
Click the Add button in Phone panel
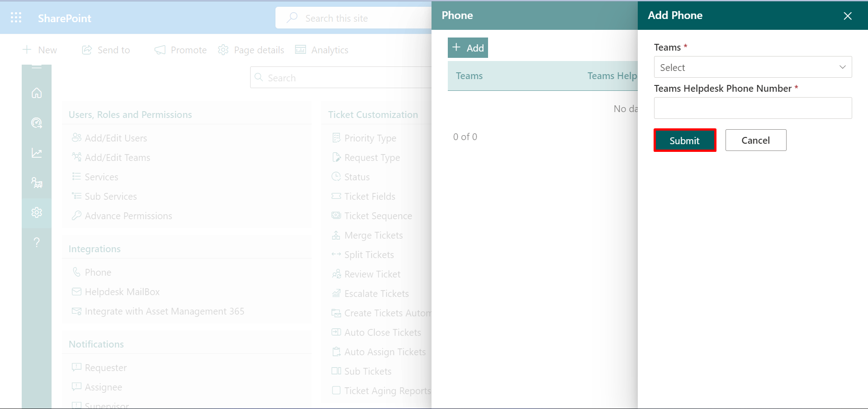[x=468, y=47]
